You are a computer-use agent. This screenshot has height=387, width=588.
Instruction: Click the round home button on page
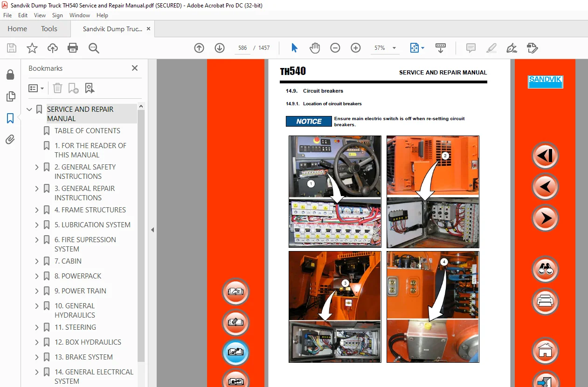coord(545,350)
